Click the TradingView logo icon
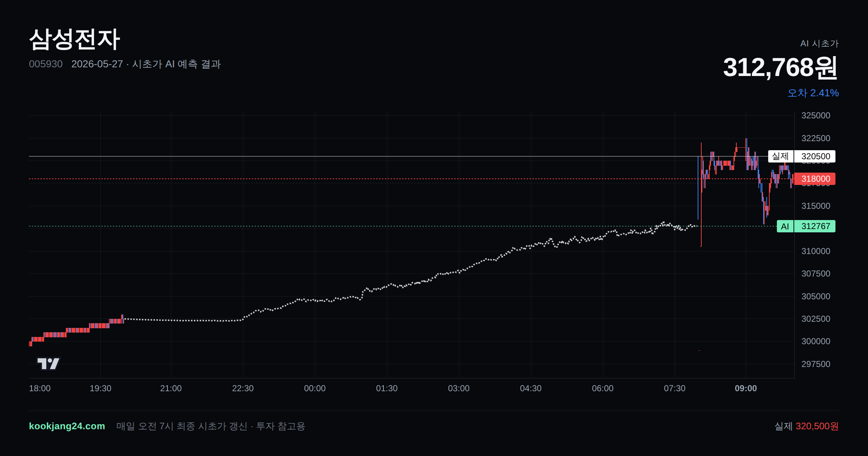 (x=48, y=363)
